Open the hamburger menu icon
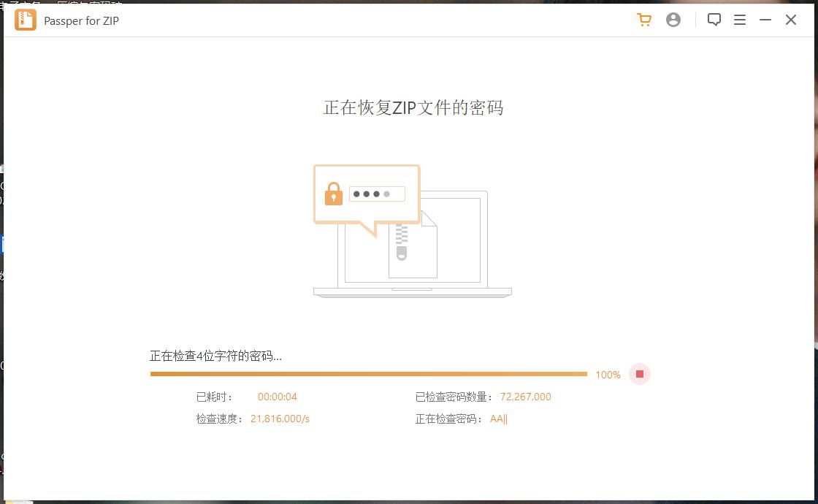Screen dimensions: 818x504 tap(740, 20)
